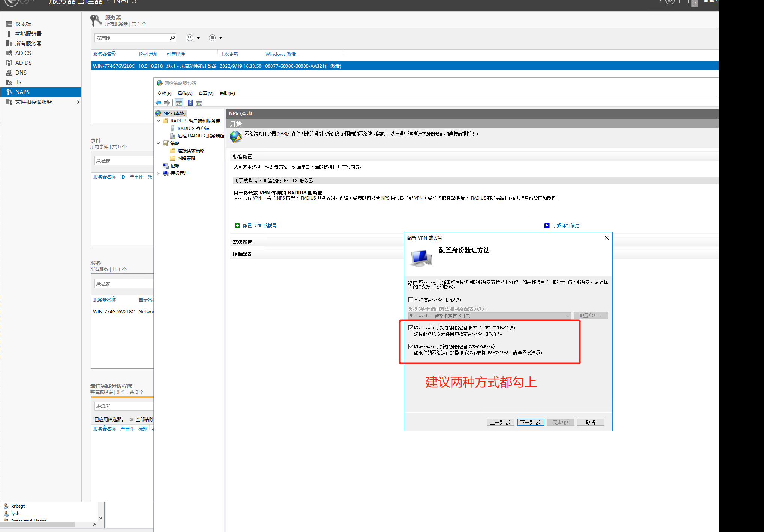Screen dimensions: 764x532
Task: Open 操作(A) menu
Action: (x=185, y=94)
